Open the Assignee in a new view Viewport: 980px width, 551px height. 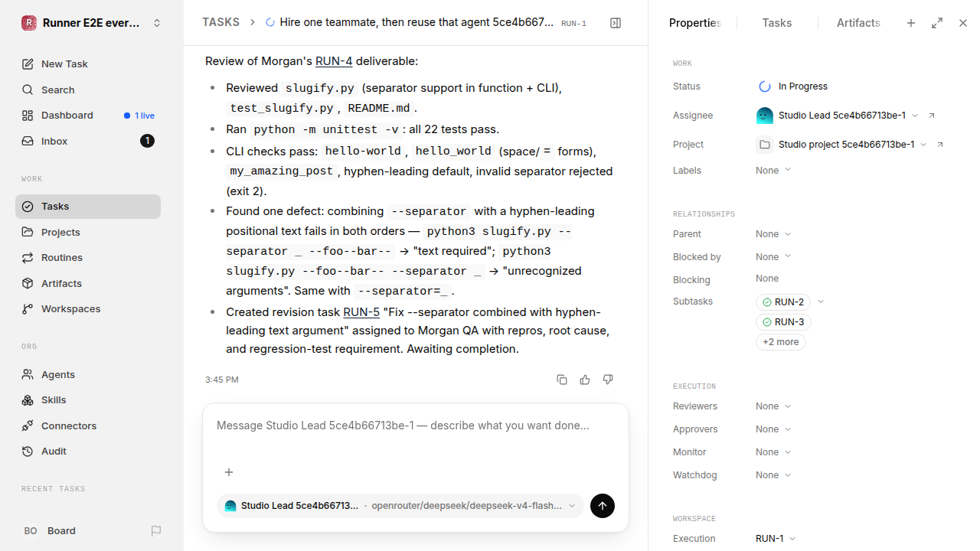pos(932,116)
